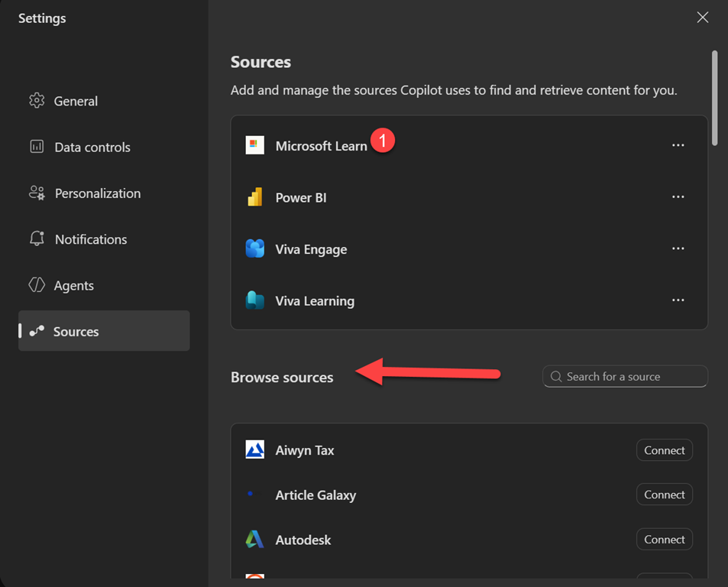Open the Personalization section

coord(104,193)
